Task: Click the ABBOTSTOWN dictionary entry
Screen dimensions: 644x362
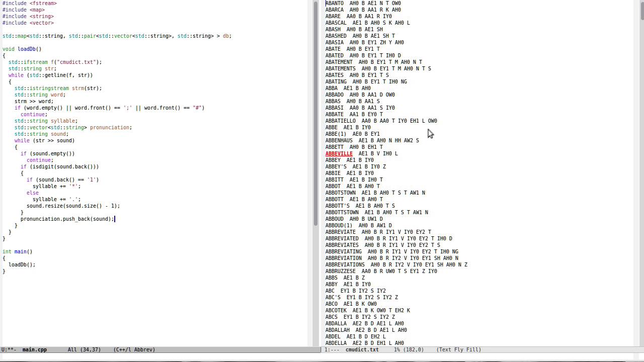Action: [375, 193]
